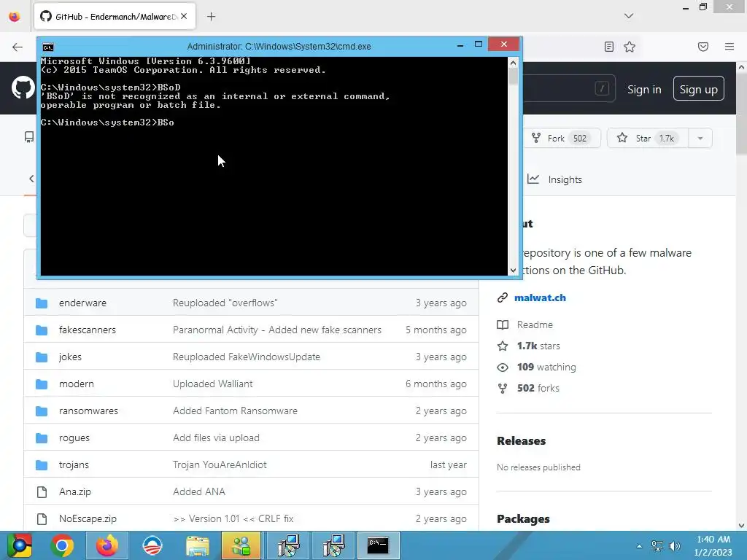Click the link icon beside malwat.ch
Viewport: 747px width, 560px height.
coord(502,297)
